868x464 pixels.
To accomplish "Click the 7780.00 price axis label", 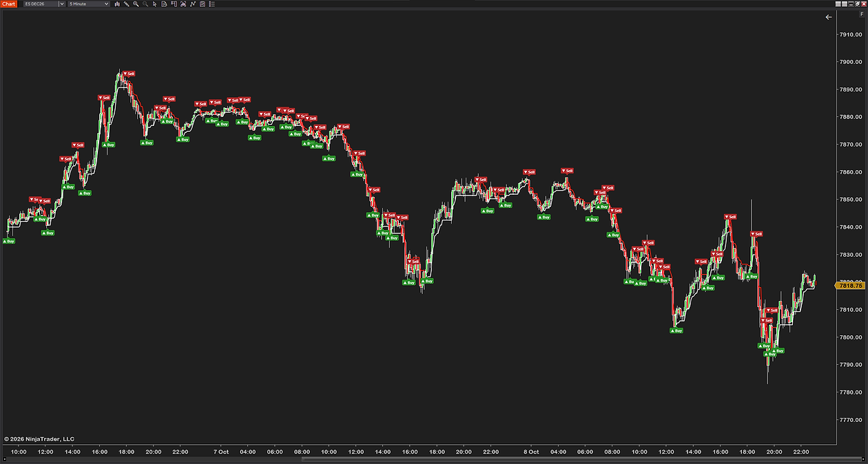I will (x=850, y=392).
